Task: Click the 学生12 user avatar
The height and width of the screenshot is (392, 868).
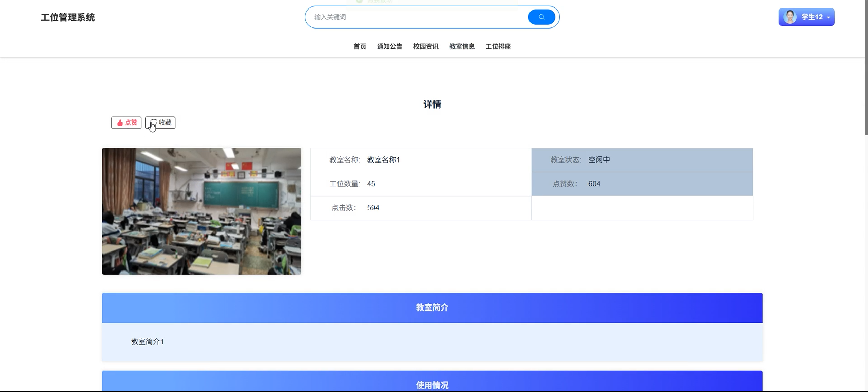Action: coord(790,17)
